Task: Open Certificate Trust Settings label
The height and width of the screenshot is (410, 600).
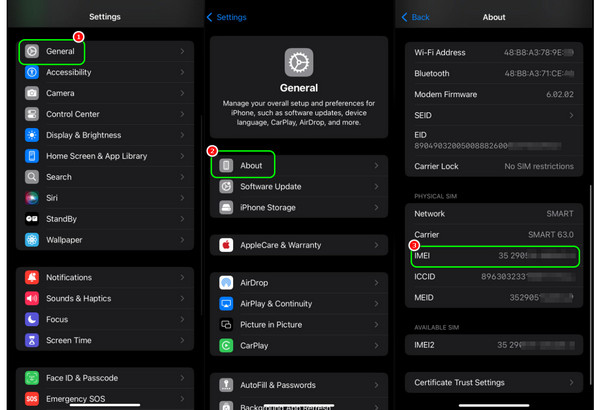Action: (x=459, y=382)
